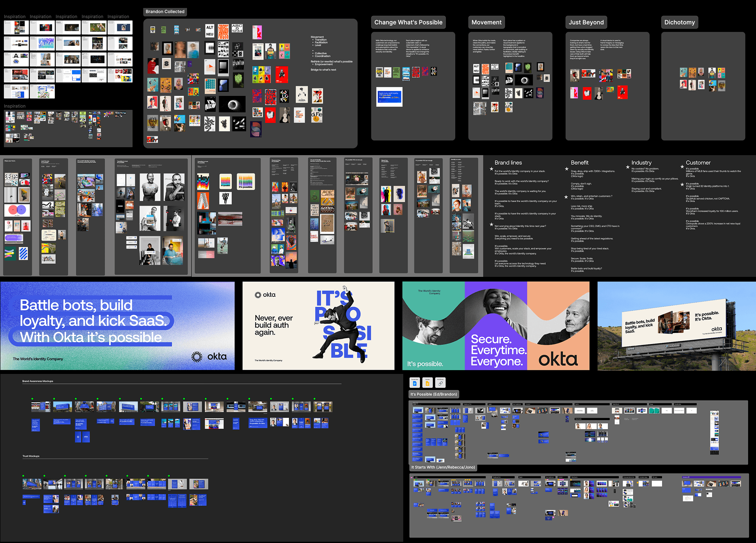Image resolution: width=756 pixels, height=543 pixels.
Task: Select the "Never, ever build auth again" poster
Action: (319, 326)
